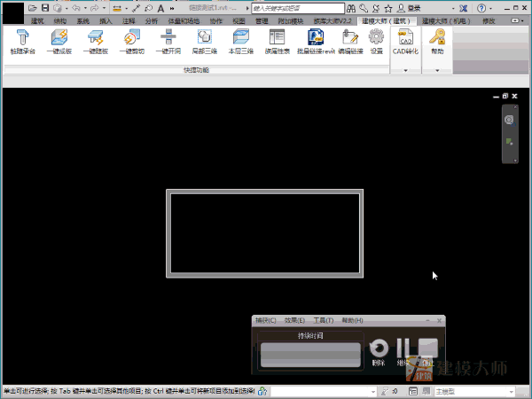Close the navigation bar with its X
Viewport: 532px width, 399px height.
(x=515, y=107)
